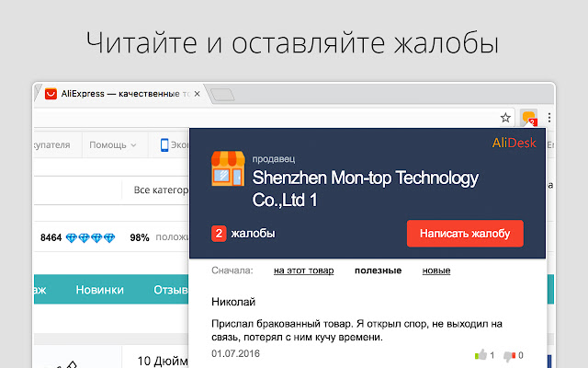The width and height of the screenshot is (588, 368).
Task: Open a new browser tab
Action: point(222,95)
